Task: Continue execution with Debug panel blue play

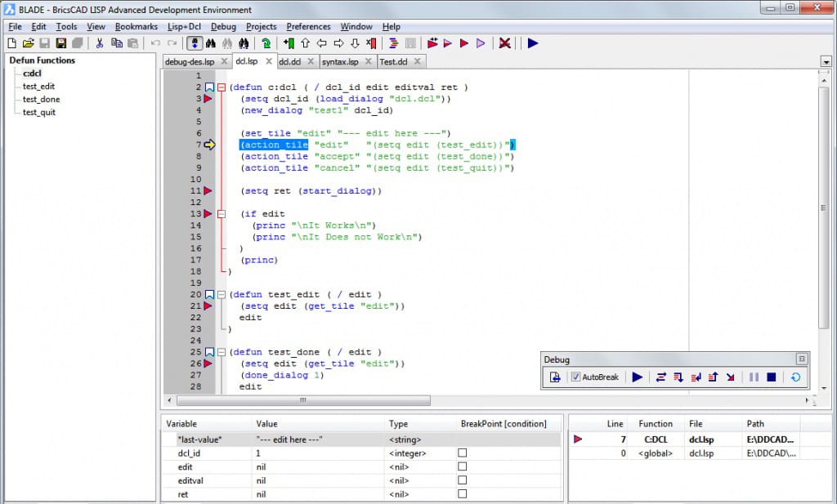Action: (x=638, y=377)
